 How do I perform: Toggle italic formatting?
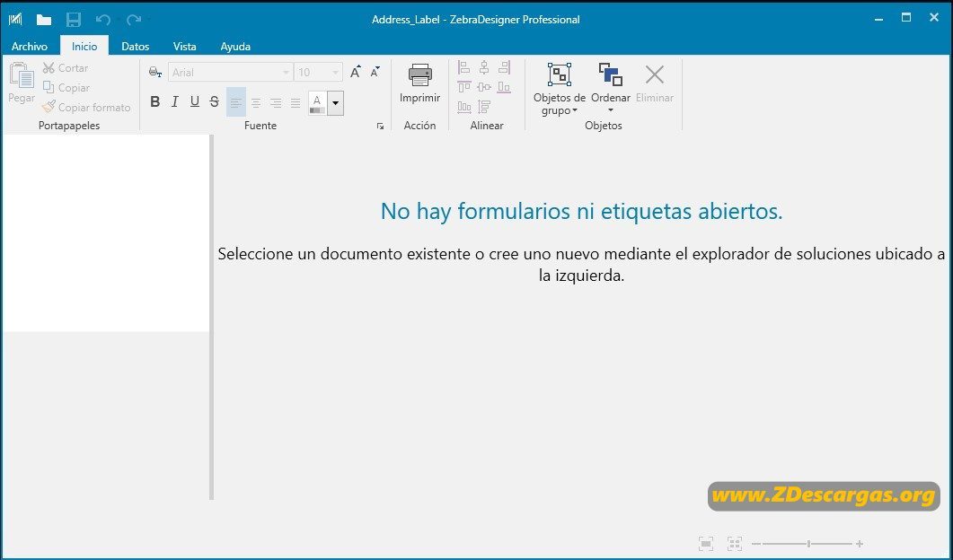[x=175, y=102]
